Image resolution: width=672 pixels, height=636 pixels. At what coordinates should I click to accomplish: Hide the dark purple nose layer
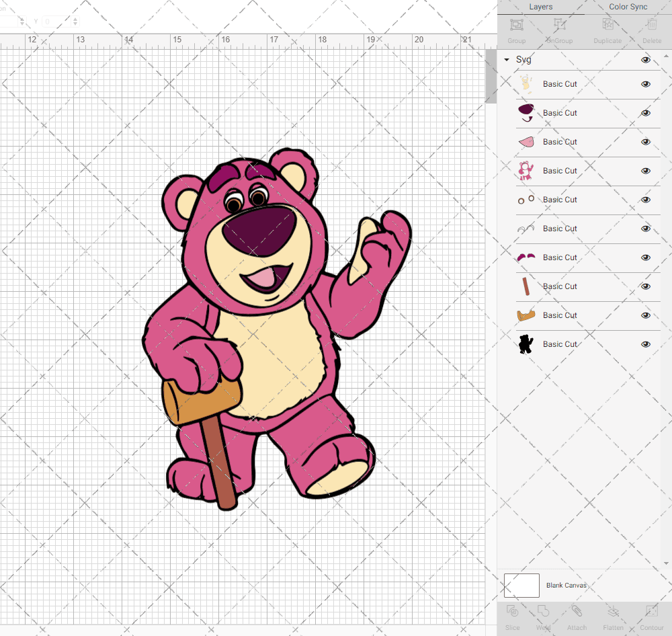tap(645, 113)
